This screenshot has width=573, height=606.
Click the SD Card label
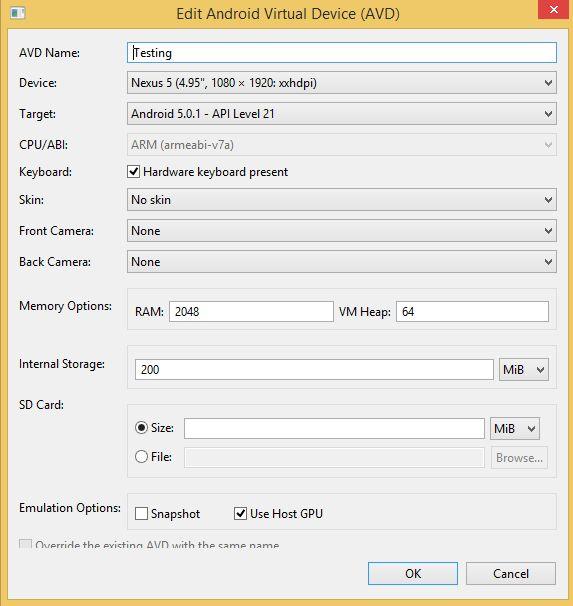click(x=41, y=405)
